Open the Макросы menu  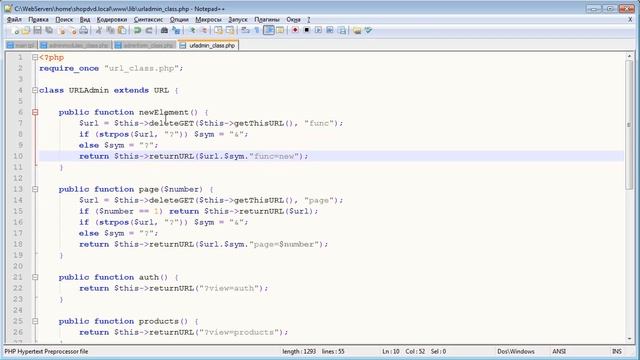[x=208, y=19]
